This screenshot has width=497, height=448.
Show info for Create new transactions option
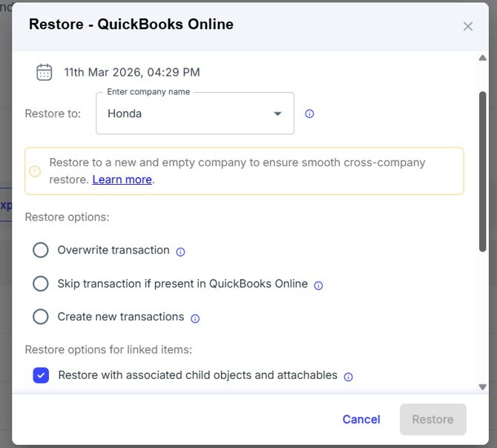(195, 318)
